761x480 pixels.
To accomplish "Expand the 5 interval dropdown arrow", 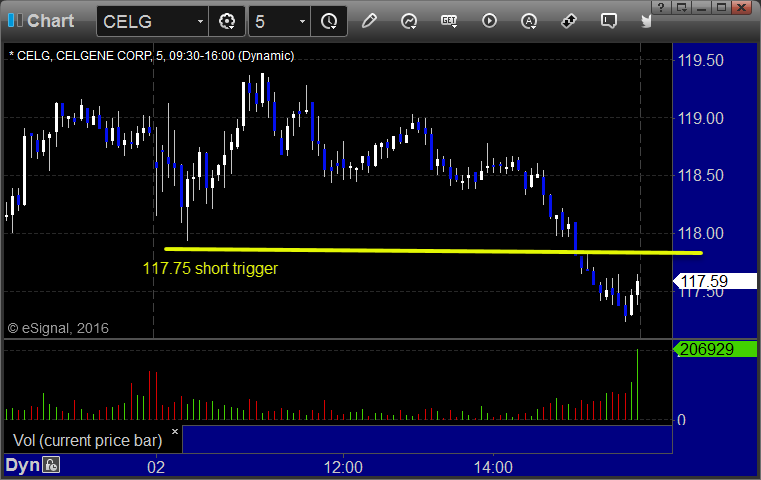I will [302, 21].
